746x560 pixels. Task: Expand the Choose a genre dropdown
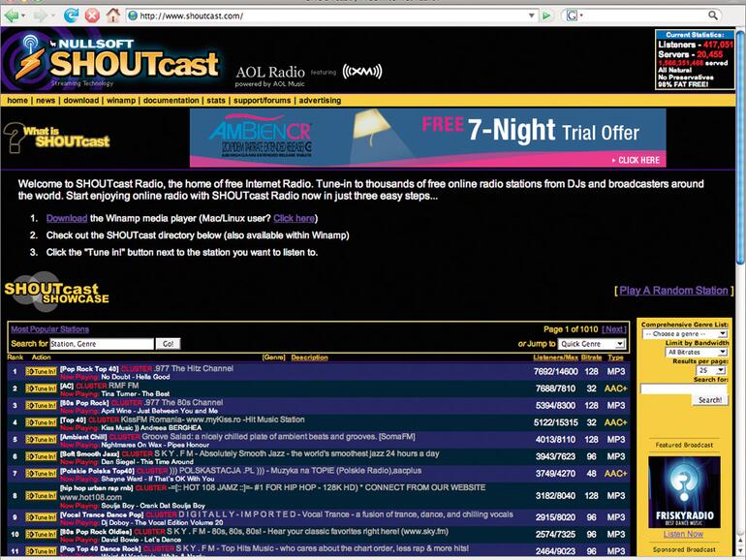[x=685, y=334]
